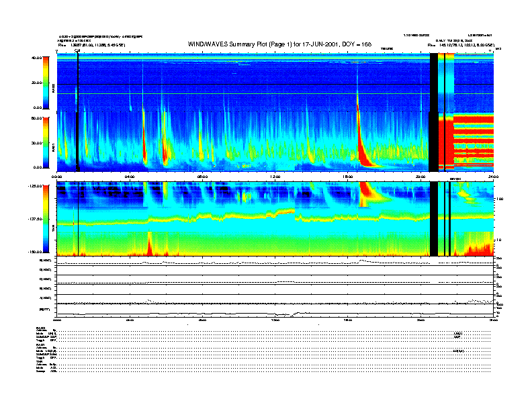Click 24:00 tick label under RAD1 spectrogram
This screenshot has height=411, width=532.
pos(493,177)
